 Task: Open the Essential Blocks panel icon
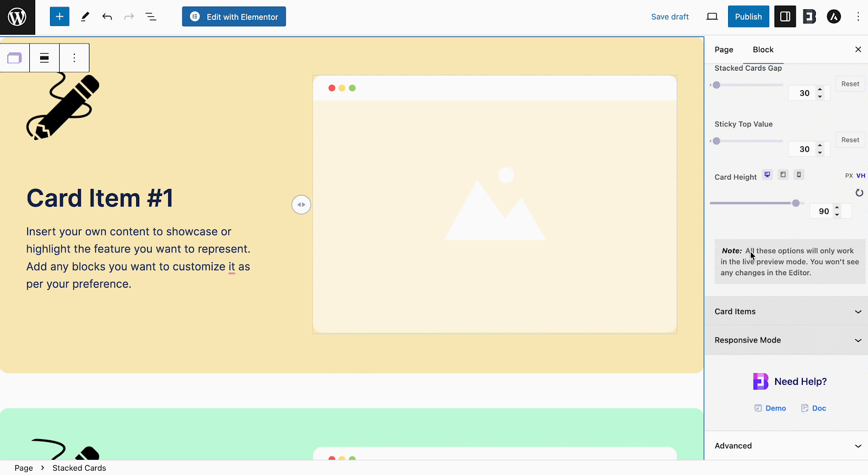(809, 17)
